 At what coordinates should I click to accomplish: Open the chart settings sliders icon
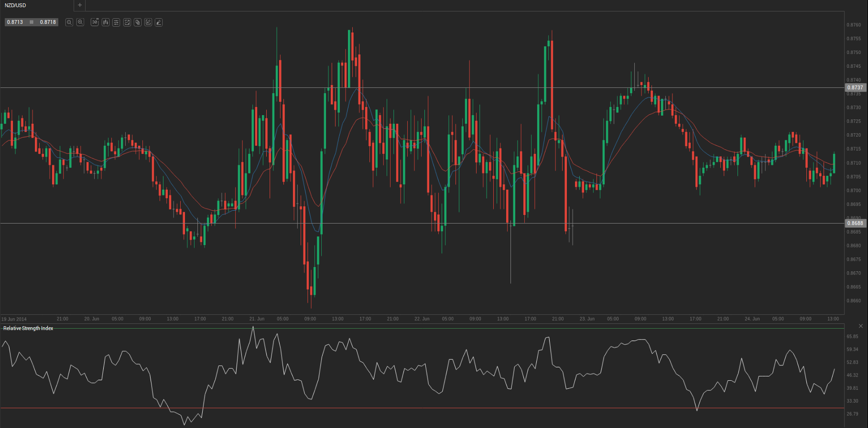click(116, 22)
